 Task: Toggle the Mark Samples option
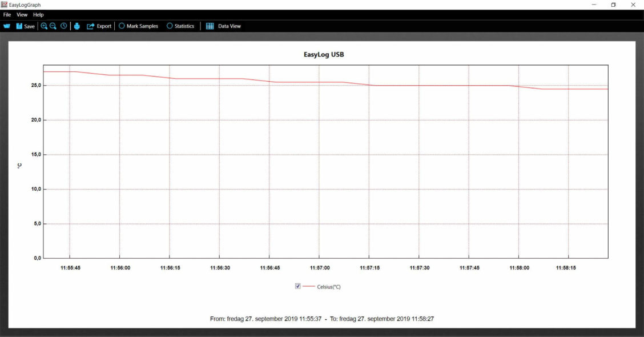click(122, 26)
